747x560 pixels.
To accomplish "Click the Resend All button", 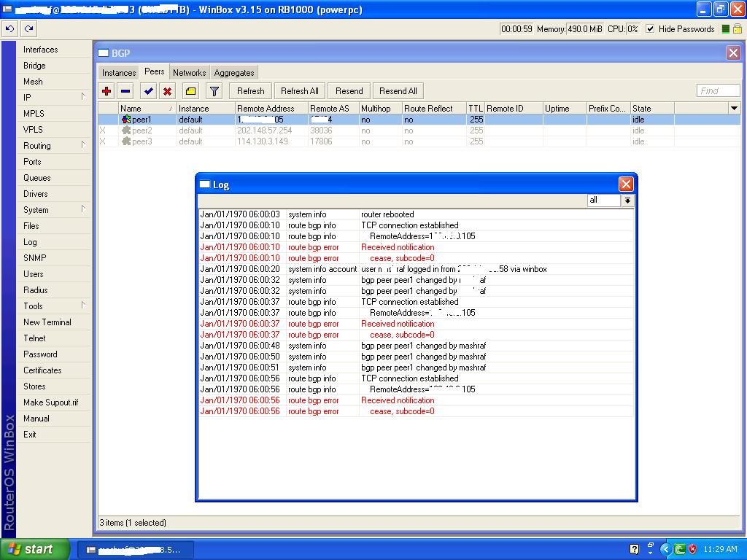I will pos(398,91).
